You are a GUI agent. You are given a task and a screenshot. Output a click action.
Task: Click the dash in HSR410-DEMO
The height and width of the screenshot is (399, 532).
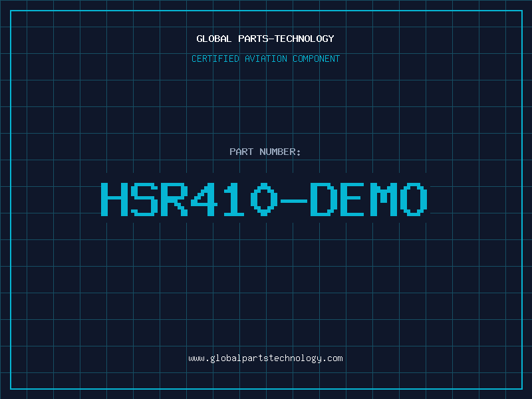(x=295, y=199)
